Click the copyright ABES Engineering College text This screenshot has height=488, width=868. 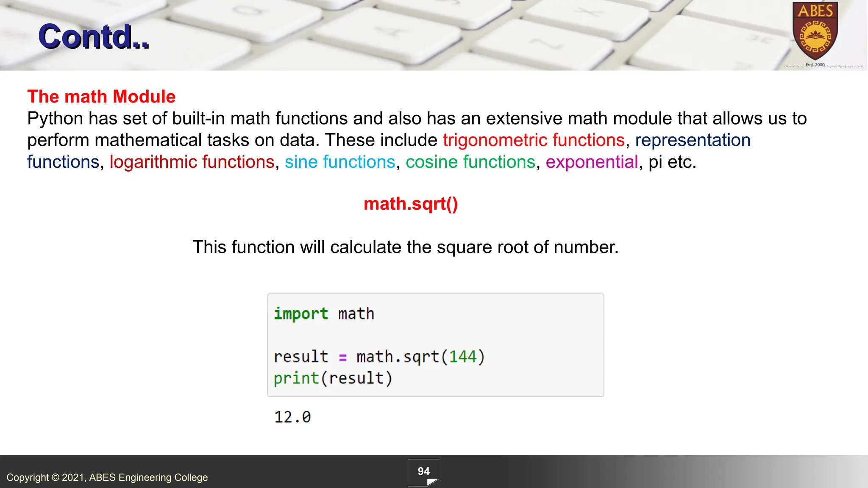pos(107,477)
